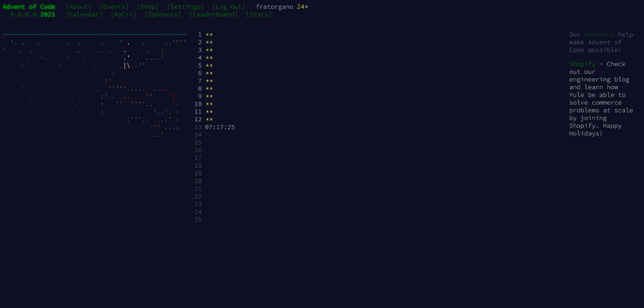Screen dimensions: 644x308
Task: Click the Day 13 countdown timer
Action: 220,127
